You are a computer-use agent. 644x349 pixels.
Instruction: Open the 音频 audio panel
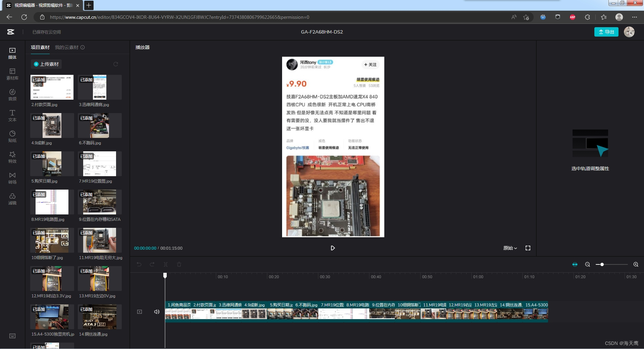[12, 95]
